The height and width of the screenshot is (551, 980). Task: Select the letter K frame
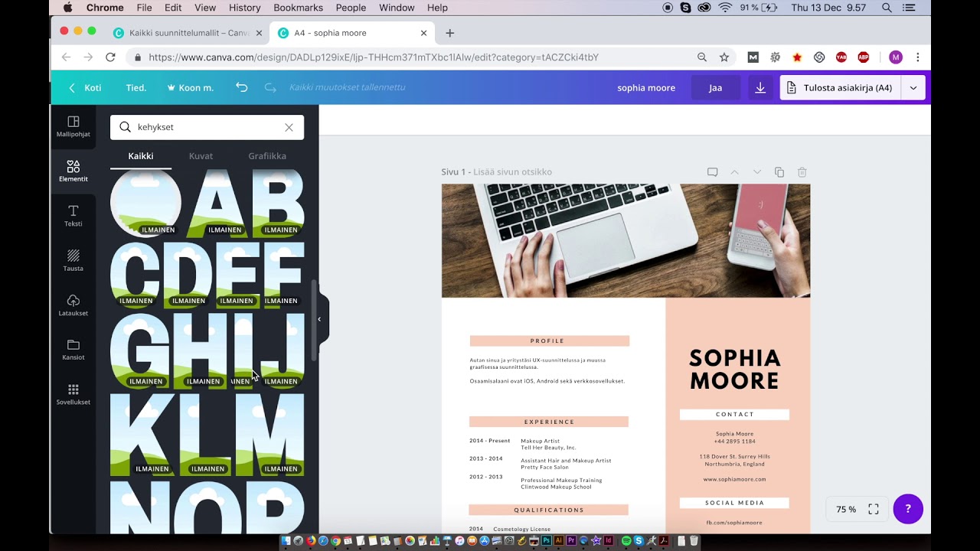pos(143,435)
